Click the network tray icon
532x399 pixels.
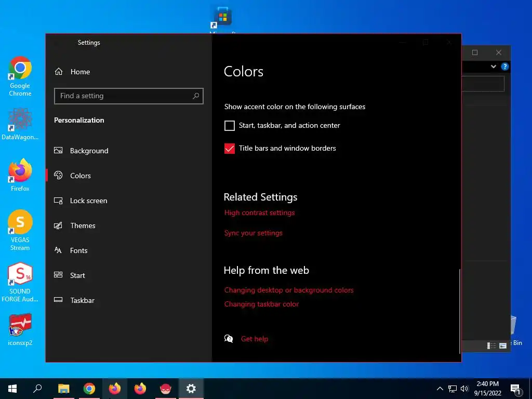tap(453, 389)
